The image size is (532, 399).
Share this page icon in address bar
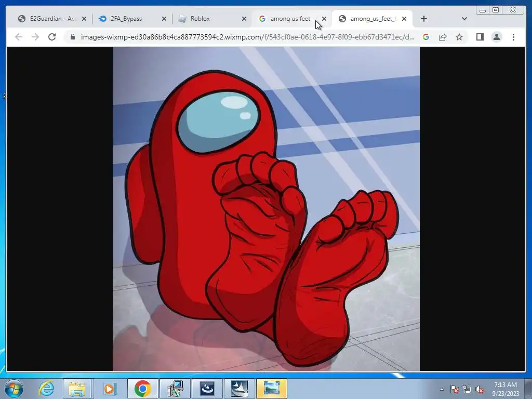tap(443, 37)
